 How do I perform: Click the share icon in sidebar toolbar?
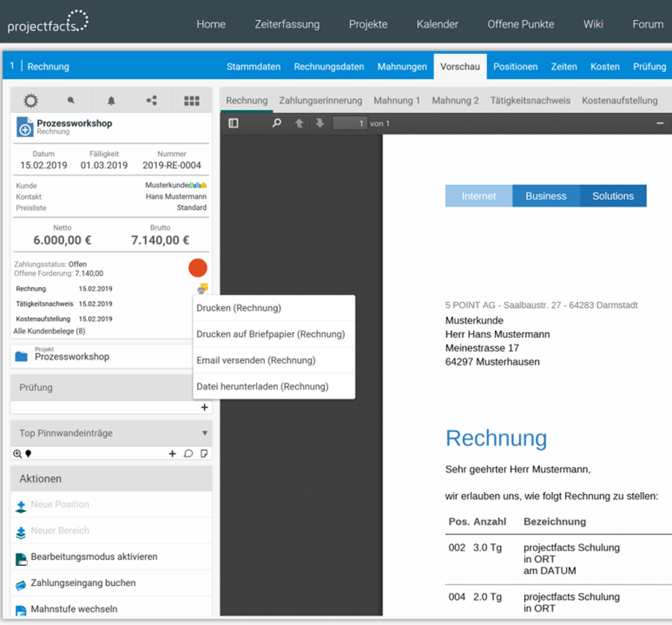click(x=151, y=100)
